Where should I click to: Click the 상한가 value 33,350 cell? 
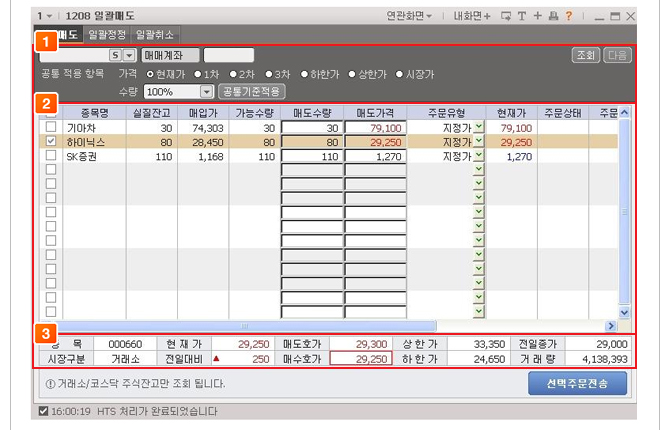(x=479, y=344)
